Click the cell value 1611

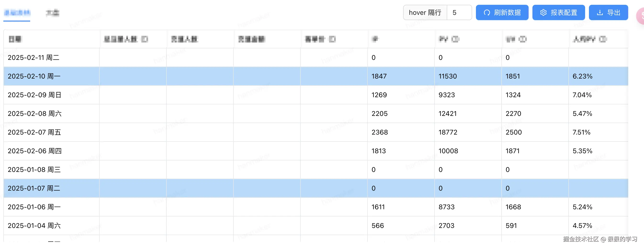tap(378, 207)
